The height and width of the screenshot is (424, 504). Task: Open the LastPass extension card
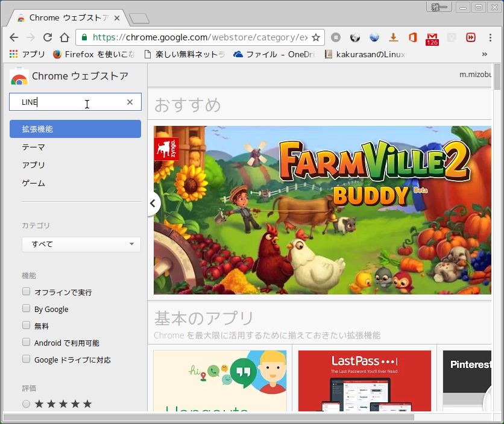(365, 381)
